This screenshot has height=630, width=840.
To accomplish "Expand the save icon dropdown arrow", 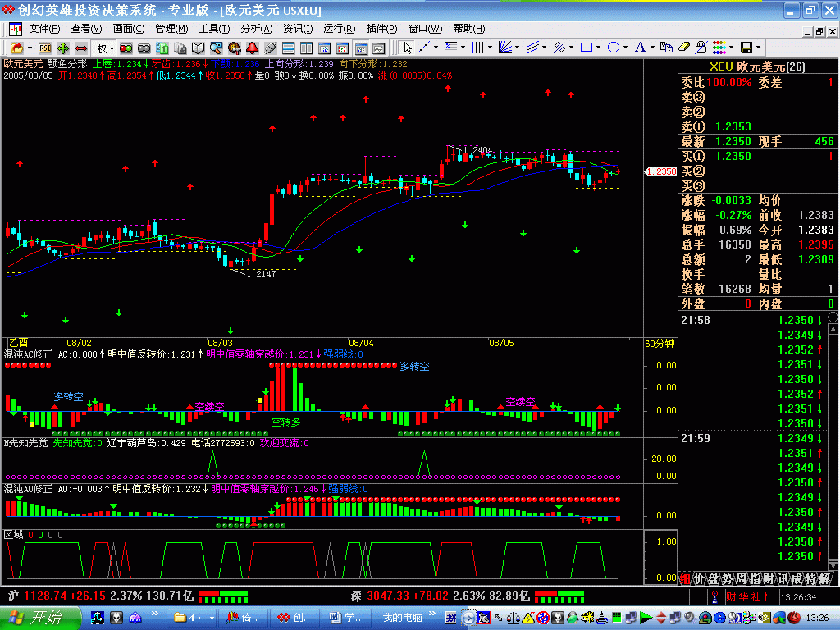I will pyautogui.click(x=759, y=48).
